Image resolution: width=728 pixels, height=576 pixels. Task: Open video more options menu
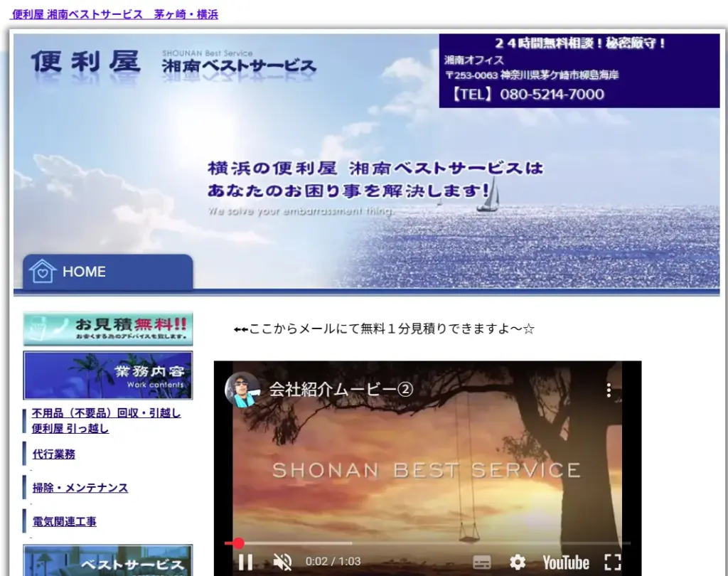pyautogui.click(x=609, y=390)
